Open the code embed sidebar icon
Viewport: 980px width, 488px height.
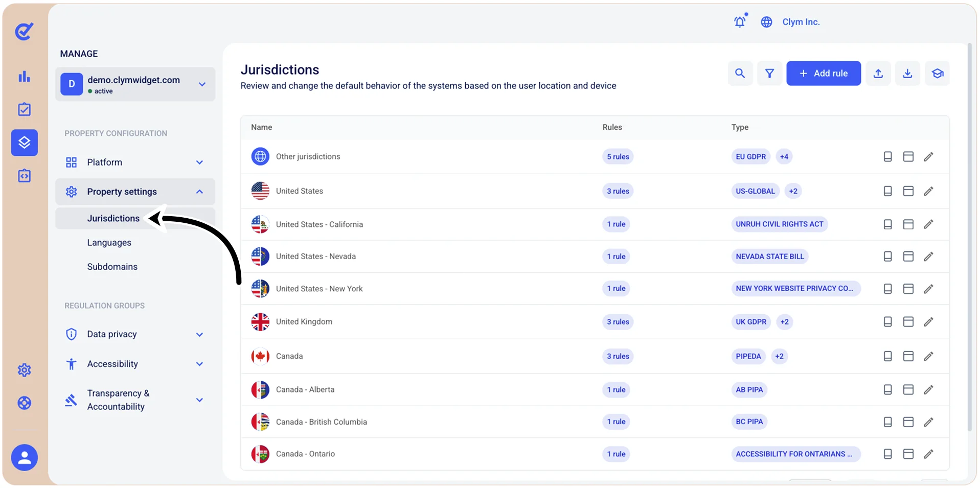click(24, 176)
